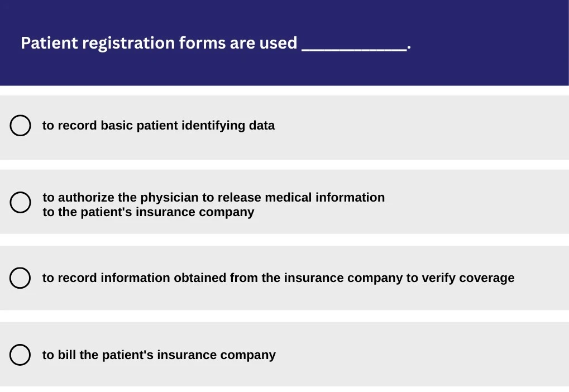Image resolution: width=569 pixels, height=392 pixels.
Task: Click the line "to authorize the physician to release medical information"
Action: point(213,198)
